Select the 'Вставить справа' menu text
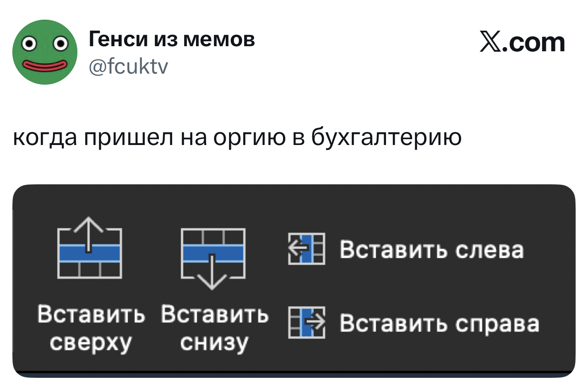588x392 pixels. point(439,324)
